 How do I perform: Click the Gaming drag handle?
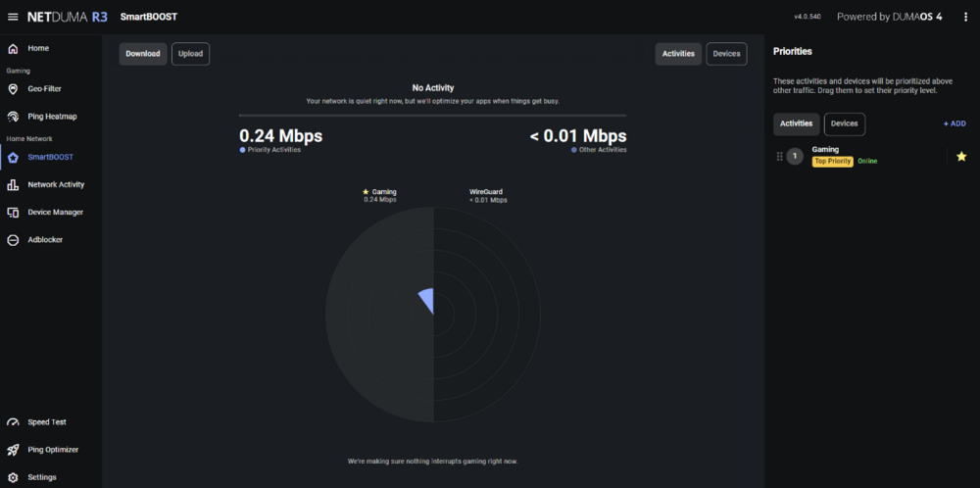tap(780, 157)
